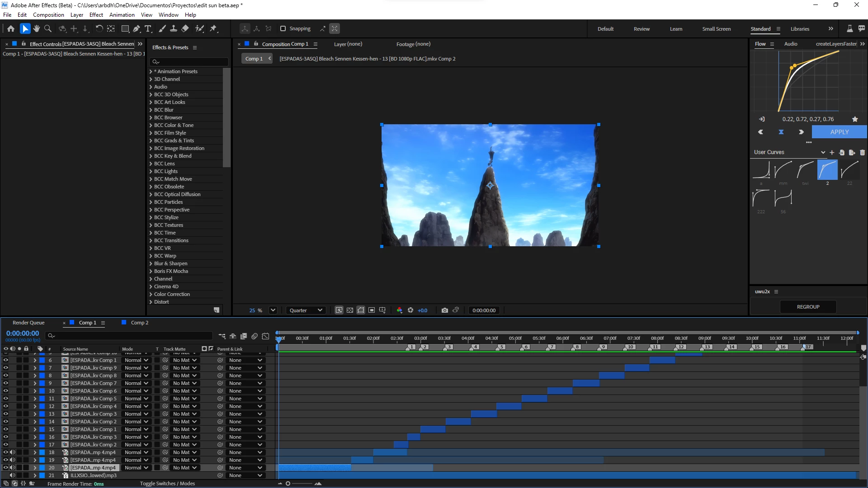Select the Hand tool
868x488 pixels.
[x=37, y=28]
